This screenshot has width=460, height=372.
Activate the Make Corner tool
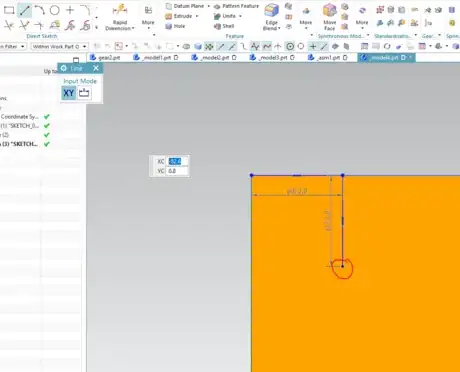[x=39, y=25]
